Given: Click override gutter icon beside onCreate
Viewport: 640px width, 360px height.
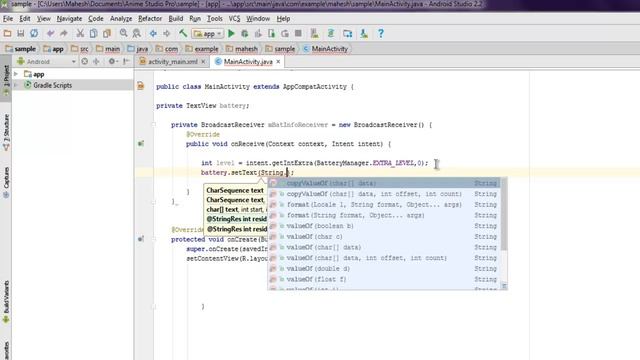Looking at the screenshot, I should [141, 239].
